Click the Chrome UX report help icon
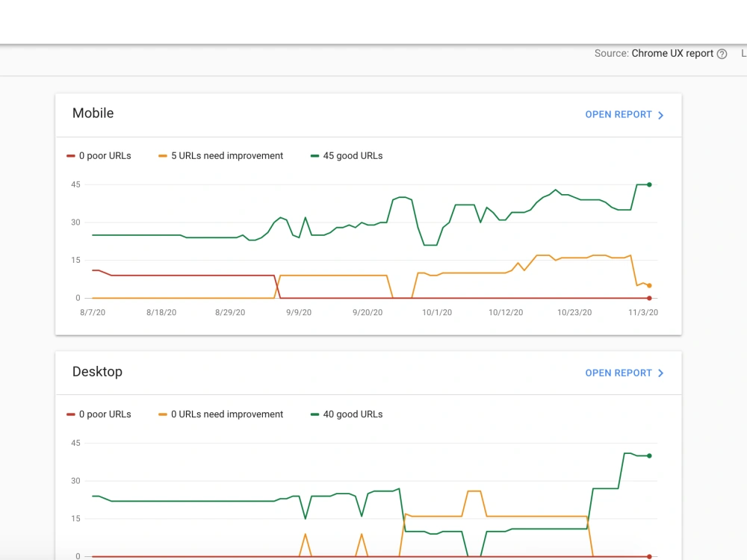The width and height of the screenshot is (747, 560). point(722,54)
